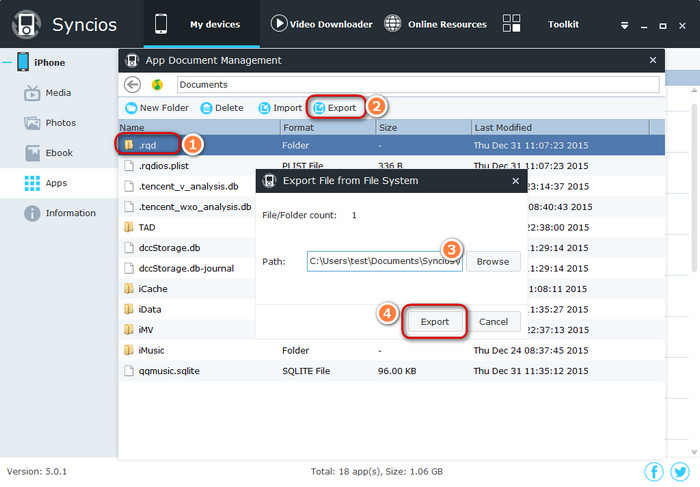Click the export Path text field

click(x=384, y=262)
